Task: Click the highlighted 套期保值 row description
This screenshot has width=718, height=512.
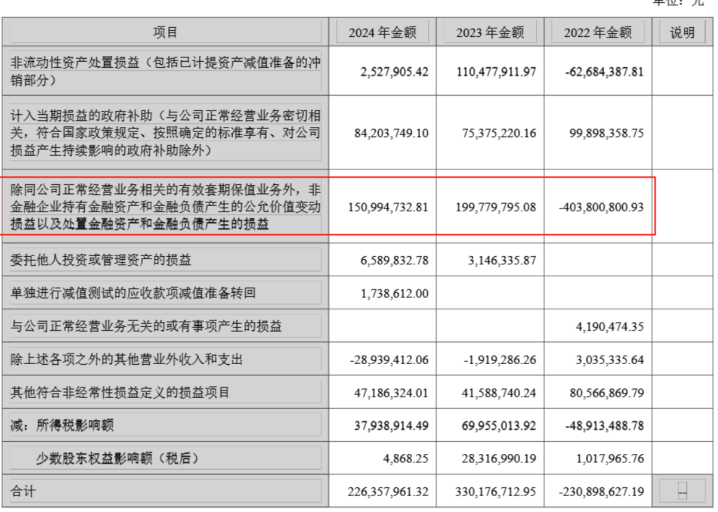Action: tap(165, 205)
